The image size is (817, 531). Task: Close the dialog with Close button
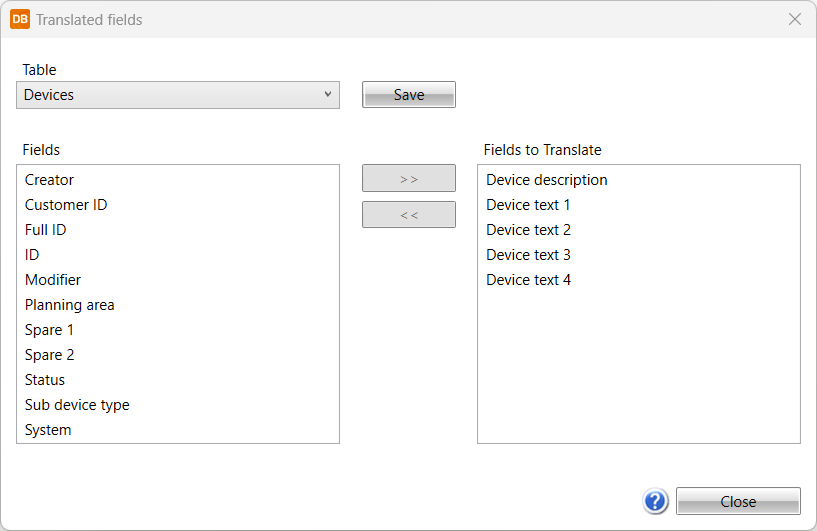[x=738, y=501]
